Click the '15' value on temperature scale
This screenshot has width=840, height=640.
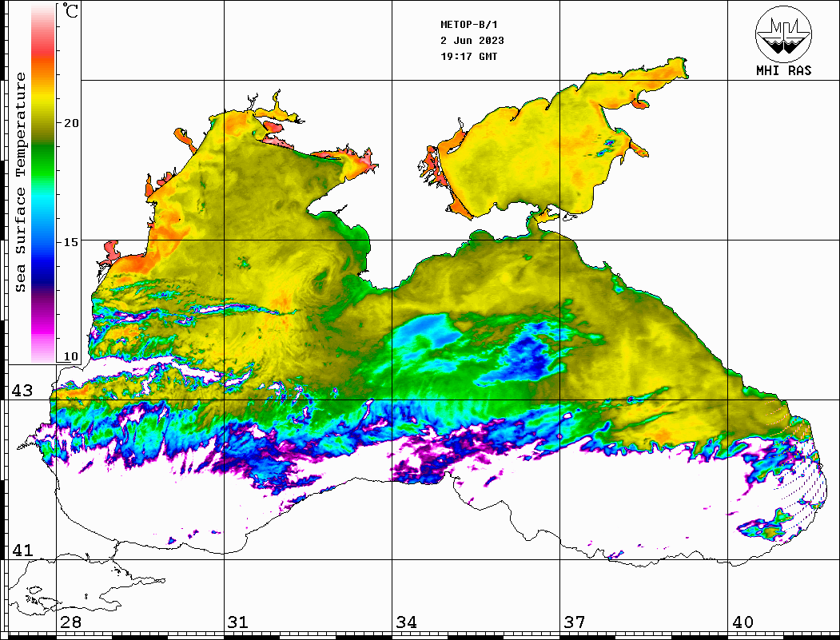coord(70,242)
